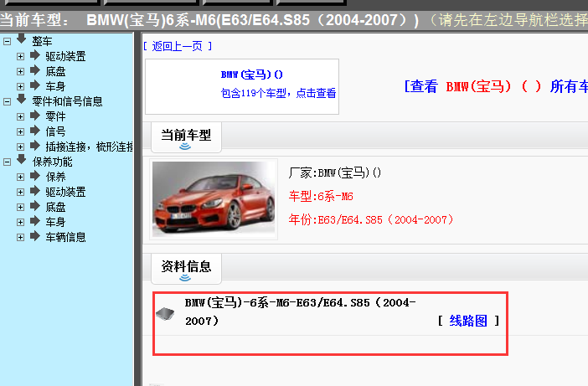
Task: Click arrow icon beside 车身 under 保养功能
Action: coord(35,221)
